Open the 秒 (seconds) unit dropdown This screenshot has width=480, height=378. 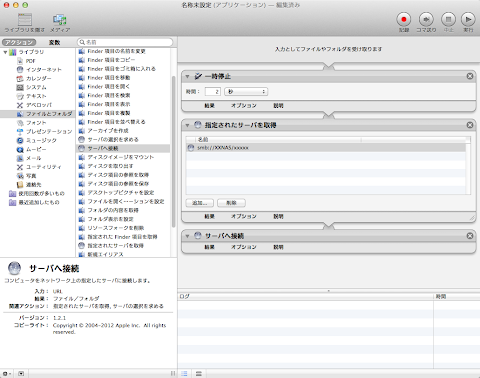coord(246,91)
